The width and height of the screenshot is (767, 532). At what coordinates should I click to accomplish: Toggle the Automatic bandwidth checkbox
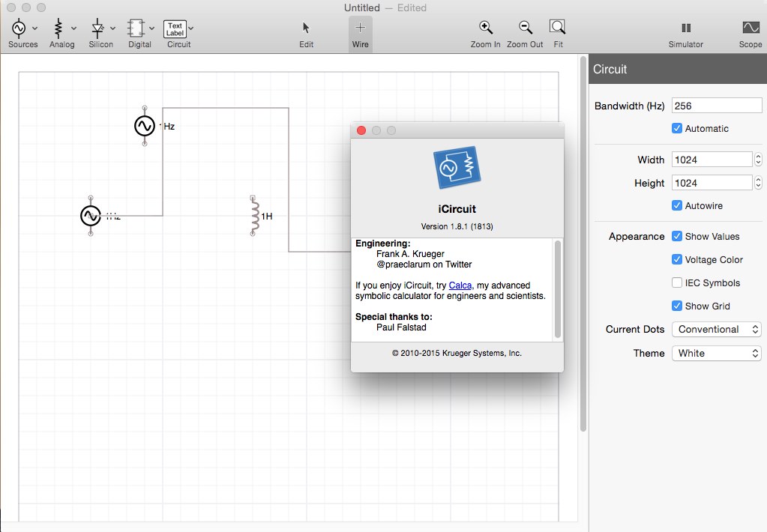pyautogui.click(x=677, y=129)
